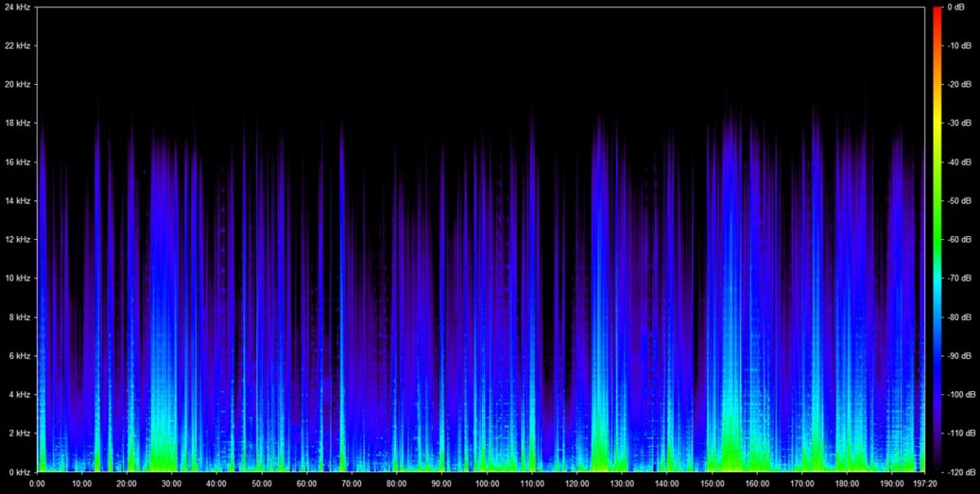Click the 170:00 time axis label
This screenshot has height=494, width=980.
[801, 483]
